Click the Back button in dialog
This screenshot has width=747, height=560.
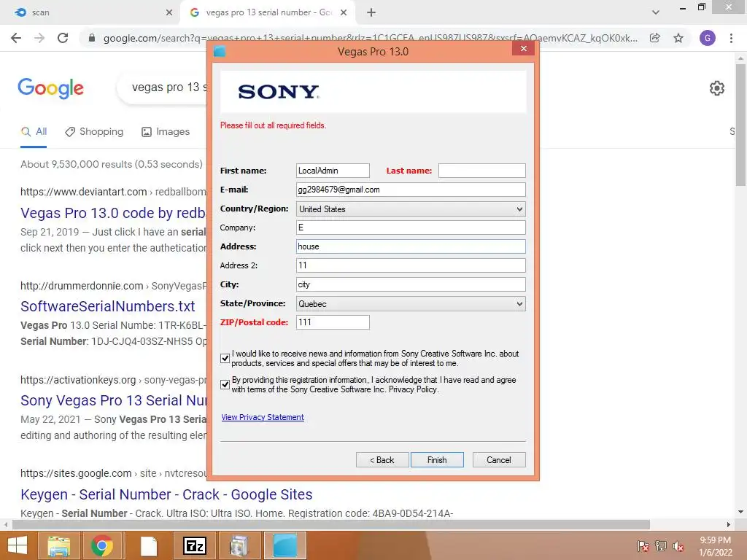382,460
